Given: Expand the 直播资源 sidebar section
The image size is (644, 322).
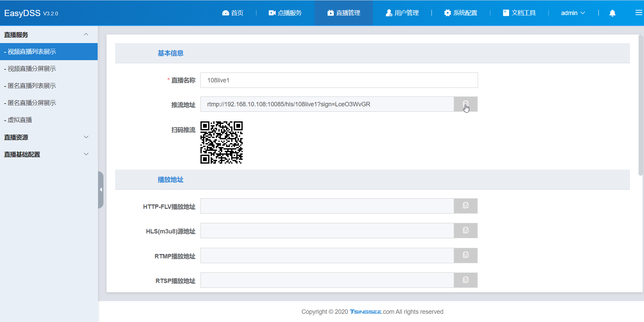Looking at the screenshot, I should (49, 137).
